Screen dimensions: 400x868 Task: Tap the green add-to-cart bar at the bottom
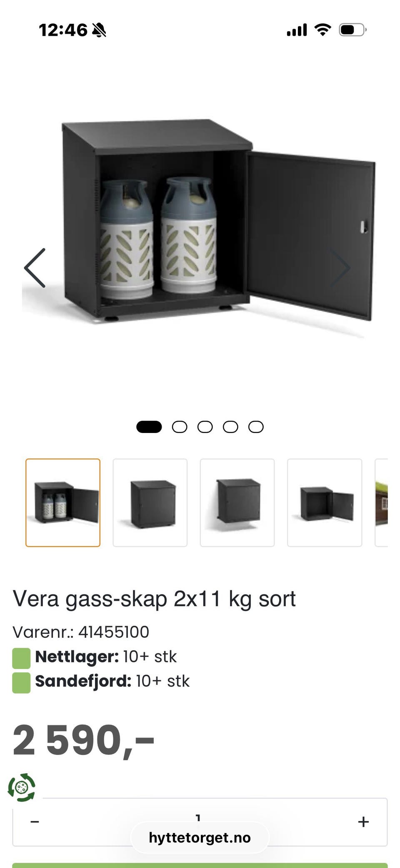[x=200, y=865]
